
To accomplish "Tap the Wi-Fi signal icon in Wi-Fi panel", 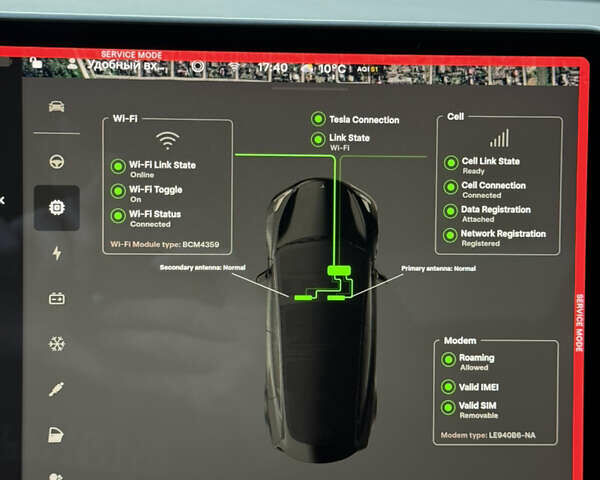I will (168, 139).
